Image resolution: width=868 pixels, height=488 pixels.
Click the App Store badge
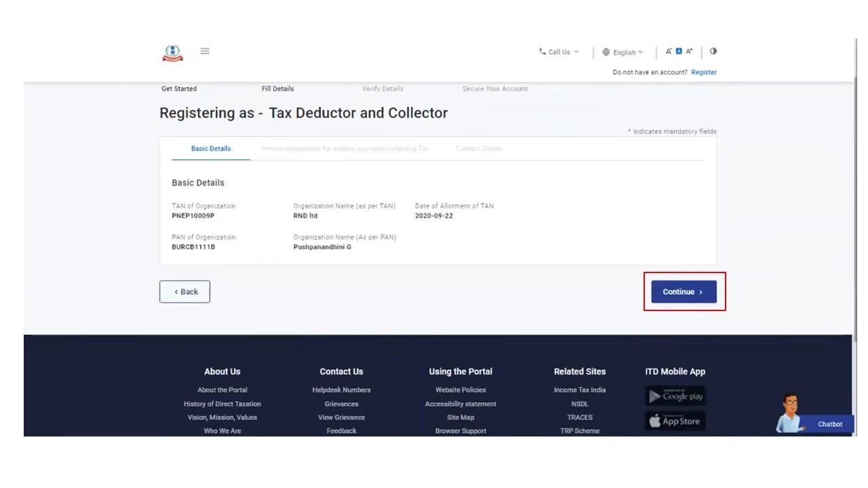[675, 420]
